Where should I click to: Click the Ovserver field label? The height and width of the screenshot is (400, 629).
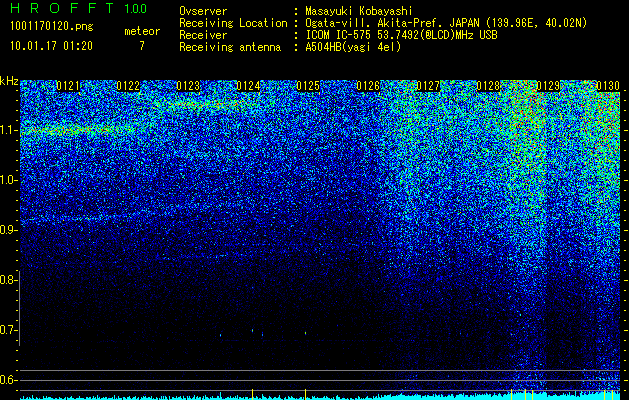(203, 12)
